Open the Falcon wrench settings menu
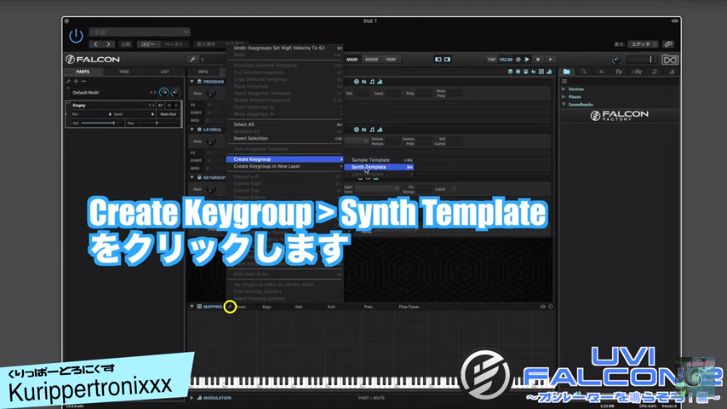This screenshot has width=727, height=409. tap(192, 59)
